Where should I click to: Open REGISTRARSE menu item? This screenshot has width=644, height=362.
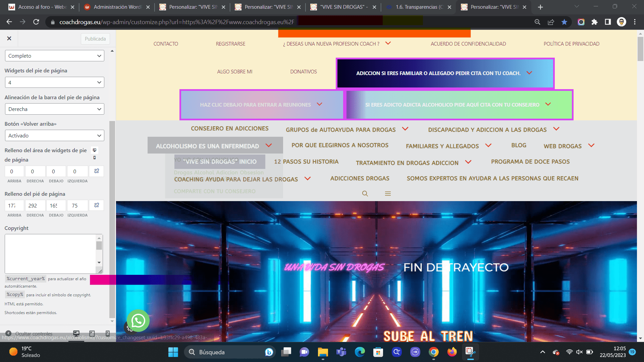pos(230,44)
